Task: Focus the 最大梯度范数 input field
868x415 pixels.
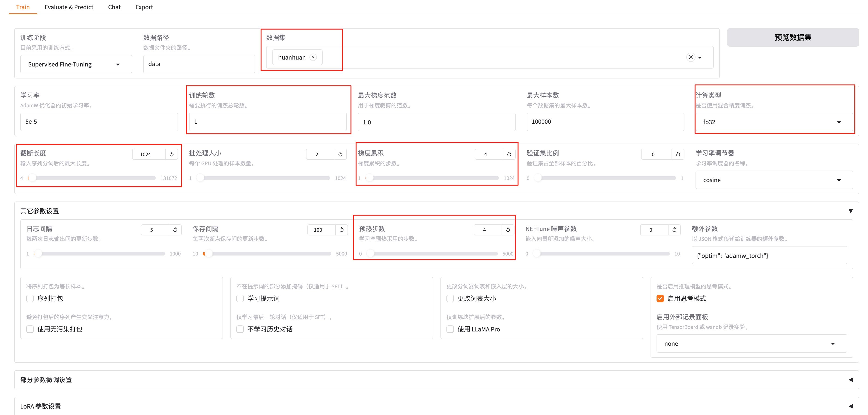Action: (436, 122)
